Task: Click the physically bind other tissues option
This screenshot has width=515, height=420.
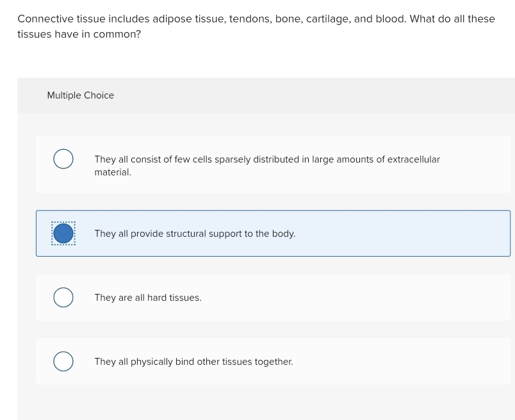Action: (x=193, y=361)
